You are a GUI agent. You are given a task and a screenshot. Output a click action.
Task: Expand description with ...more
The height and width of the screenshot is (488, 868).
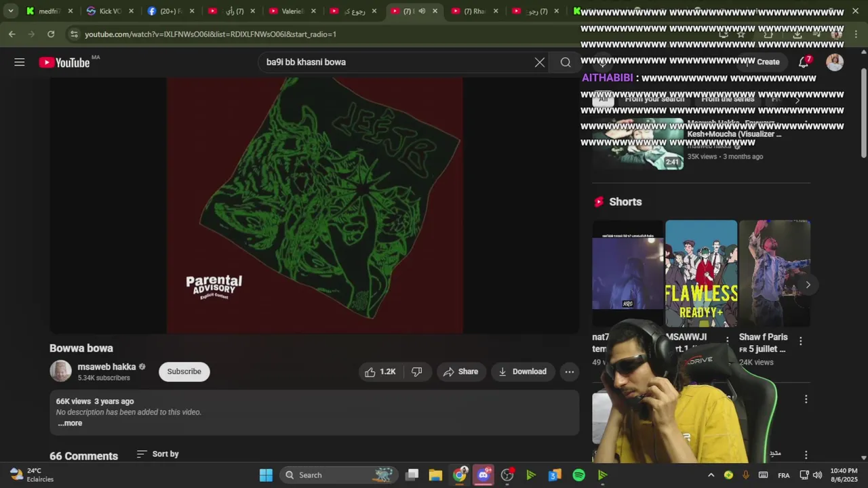point(70,423)
